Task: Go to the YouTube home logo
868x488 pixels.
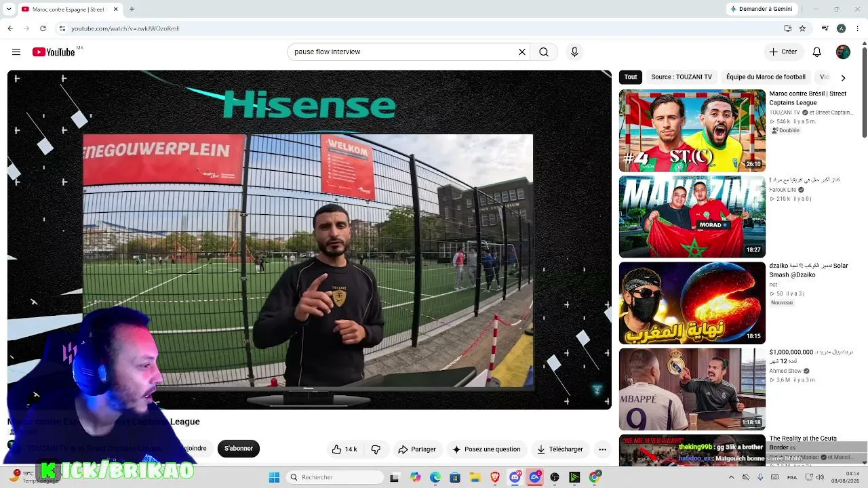Action: 54,52
